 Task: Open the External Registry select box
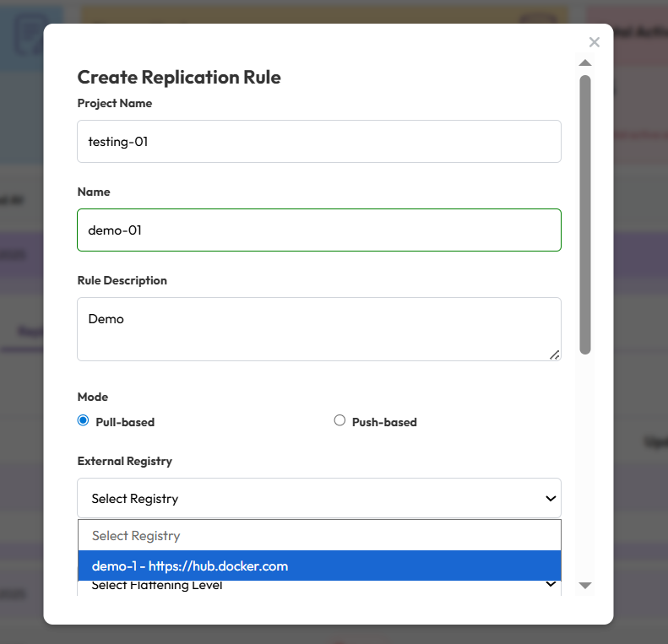[x=318, y=499]
